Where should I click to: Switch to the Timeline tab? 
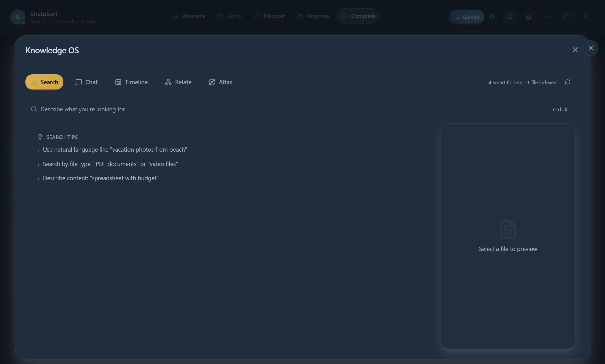point(131,82)
